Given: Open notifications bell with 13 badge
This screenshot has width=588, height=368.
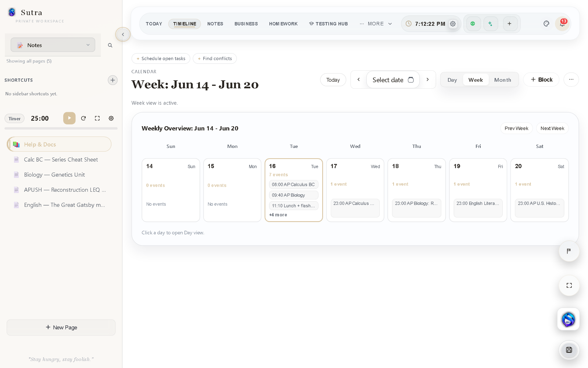Looking at the screenshot, I should [x=562, y=24].
